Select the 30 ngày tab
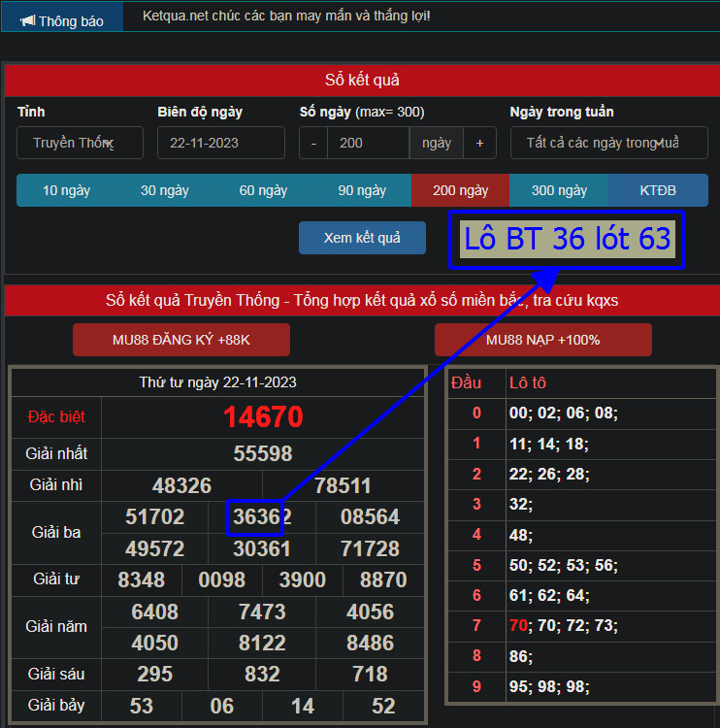The image size is (720, 728). tap(165, 190)
